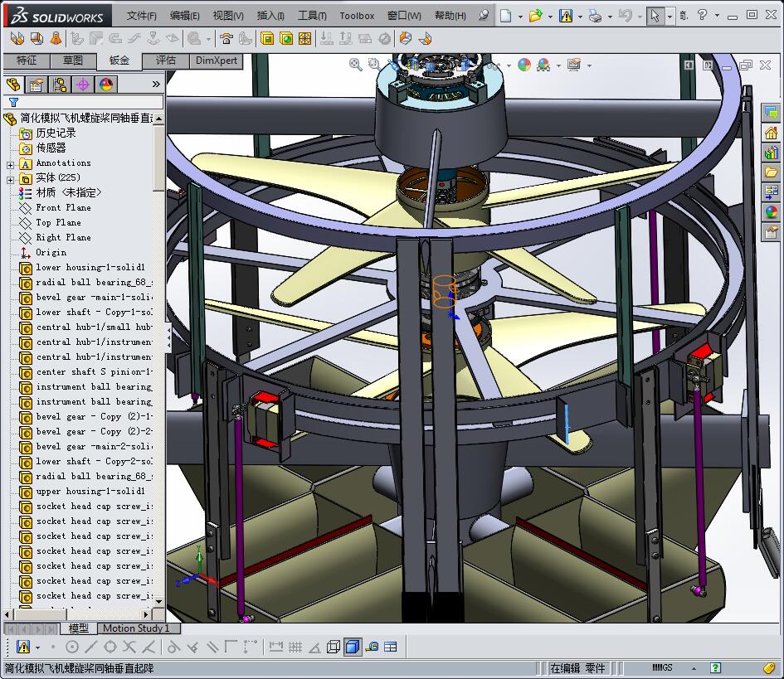Click the Appearances color ball in the task pane

(x=772, y=212)
